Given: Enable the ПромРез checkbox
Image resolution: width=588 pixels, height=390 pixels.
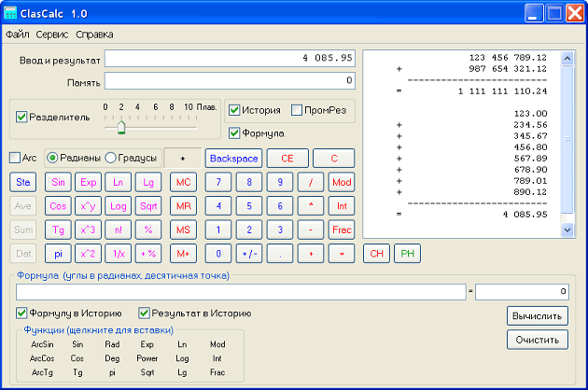Looking at the screenshot, I should (297, 110).
